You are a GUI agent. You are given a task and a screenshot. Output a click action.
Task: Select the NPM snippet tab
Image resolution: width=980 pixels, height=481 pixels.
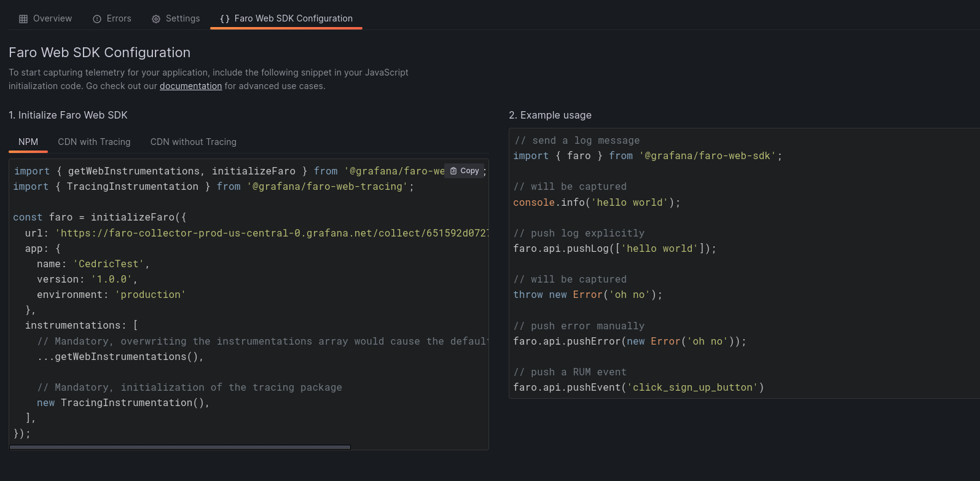click(28, 142)
